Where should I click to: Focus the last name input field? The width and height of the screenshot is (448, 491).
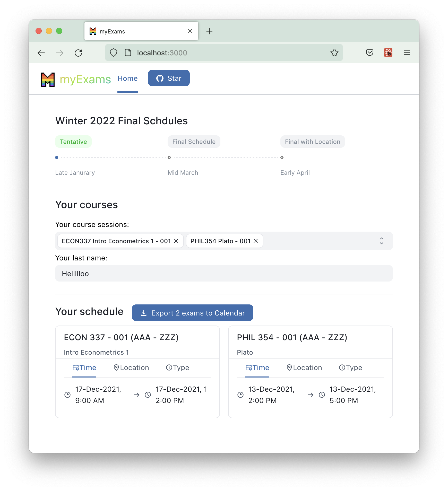tap(224, 274)
